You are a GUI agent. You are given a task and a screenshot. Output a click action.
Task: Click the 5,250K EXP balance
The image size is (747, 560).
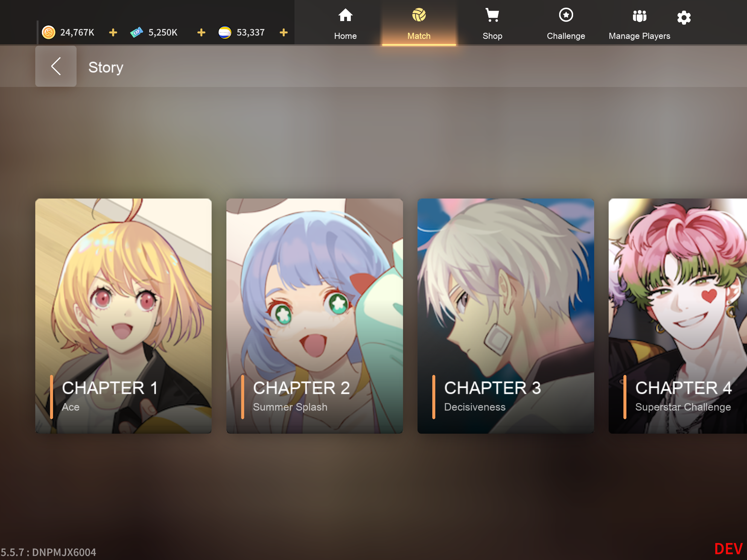(163, 33)
